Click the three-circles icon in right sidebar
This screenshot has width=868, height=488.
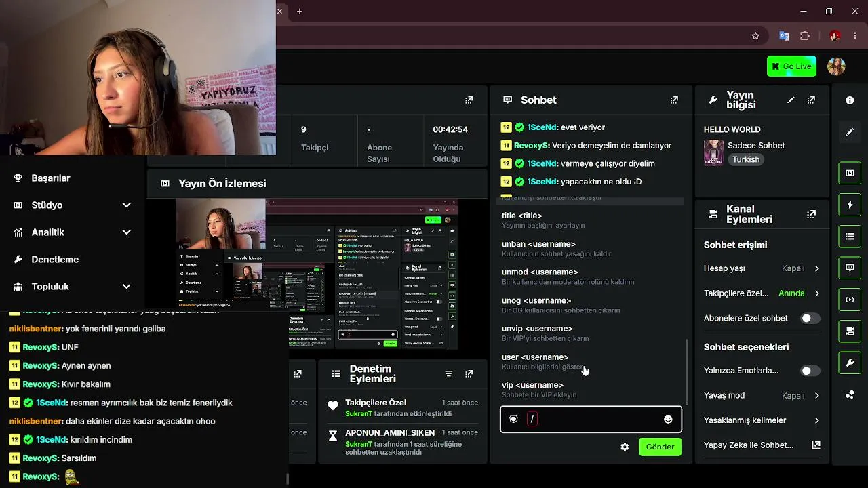850,395
